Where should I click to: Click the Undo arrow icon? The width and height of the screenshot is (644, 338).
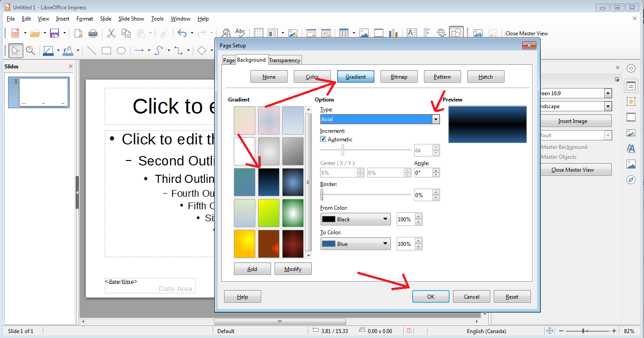[x=182, y=33]
